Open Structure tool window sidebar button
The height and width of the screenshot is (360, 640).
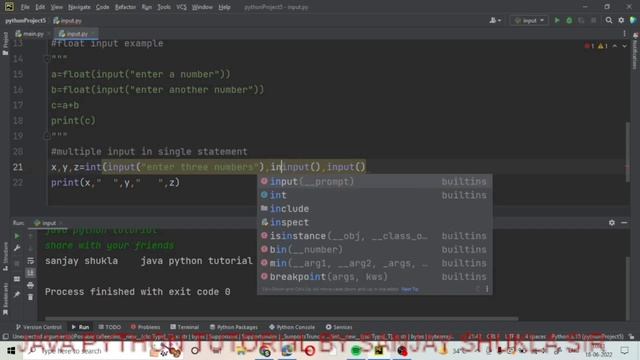tap(5, 257)
